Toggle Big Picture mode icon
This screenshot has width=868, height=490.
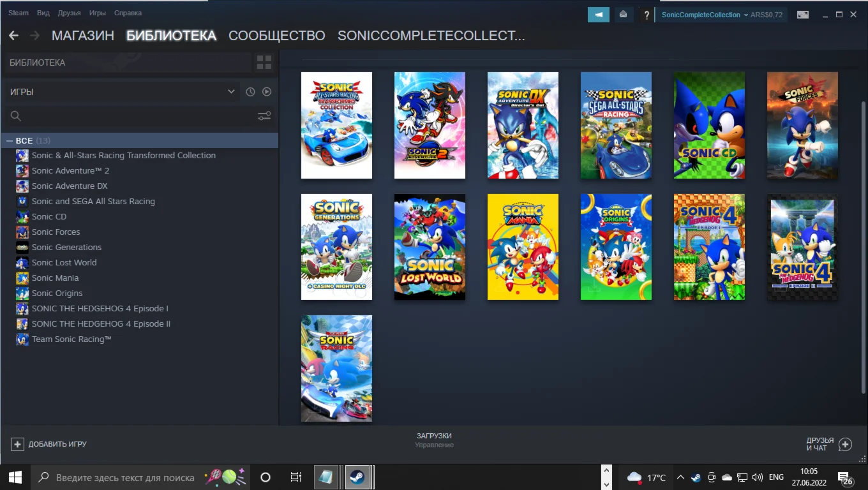click(x=803, y=15)
